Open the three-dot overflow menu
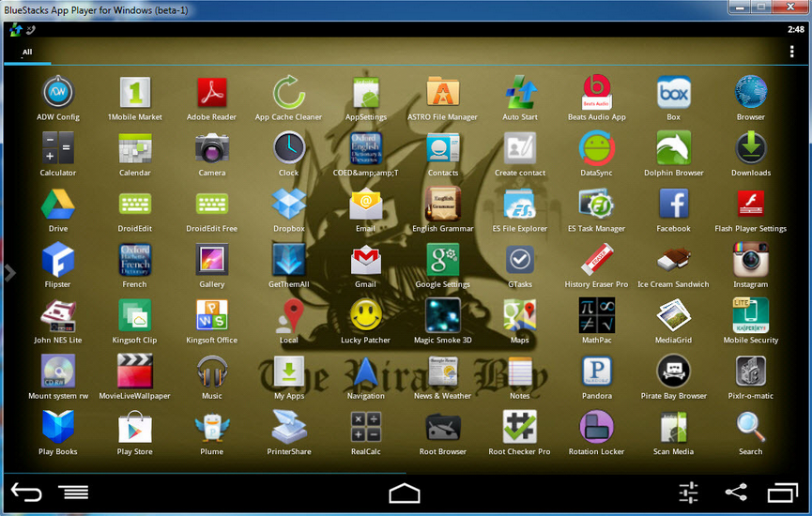The width and height of the screenshot is (812, 516). [x=791, y=52]
